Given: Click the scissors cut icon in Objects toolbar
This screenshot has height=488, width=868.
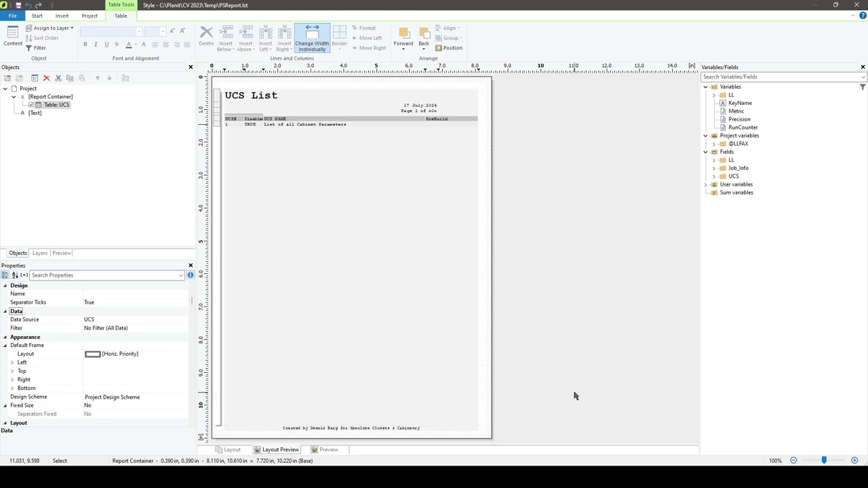Looking at the screenshot, I should tap(58, 79).
